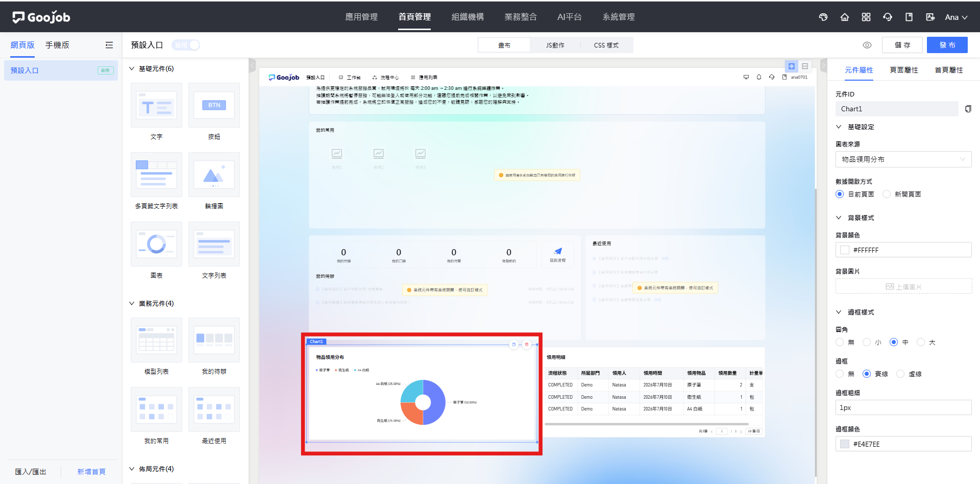The image size is (980, 484).
Task: Click the 發布 publish button
Action: 947,45
